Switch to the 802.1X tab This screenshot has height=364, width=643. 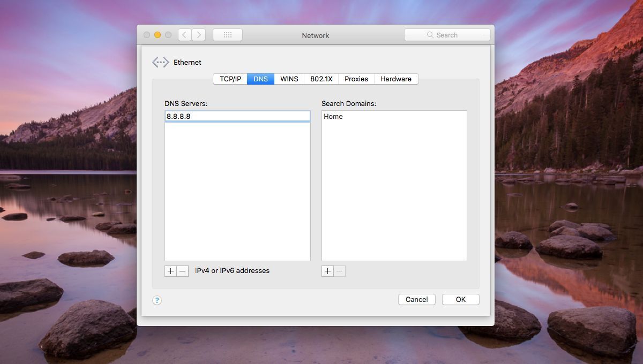tap(322, 79)
